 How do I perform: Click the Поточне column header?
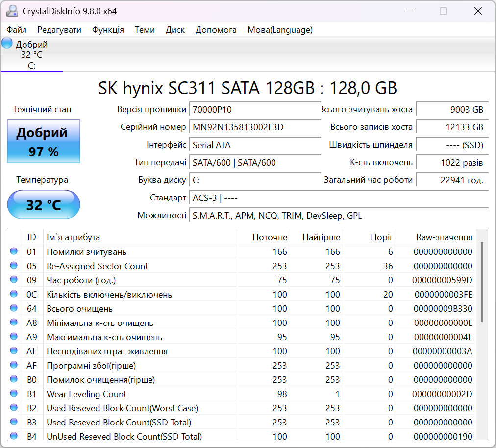click(264, 237)
